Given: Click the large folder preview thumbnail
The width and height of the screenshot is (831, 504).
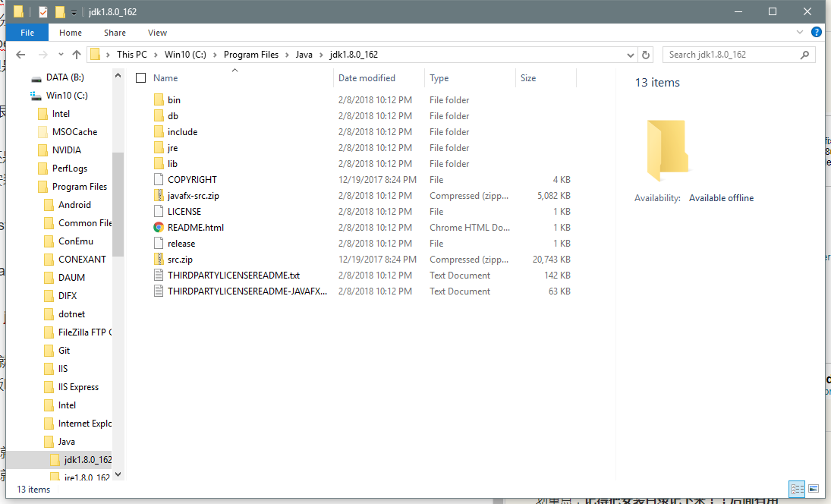Looking at the screenshot, I should coord(667,150).
